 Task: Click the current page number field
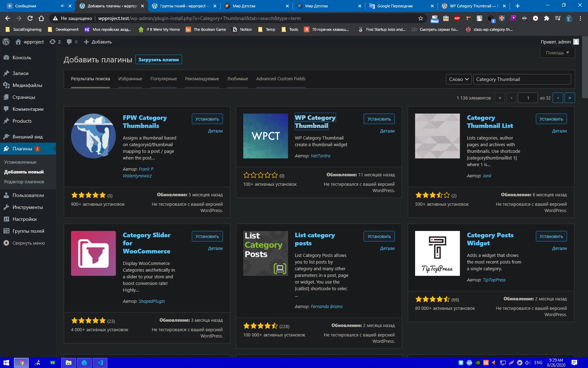point(528,98)
